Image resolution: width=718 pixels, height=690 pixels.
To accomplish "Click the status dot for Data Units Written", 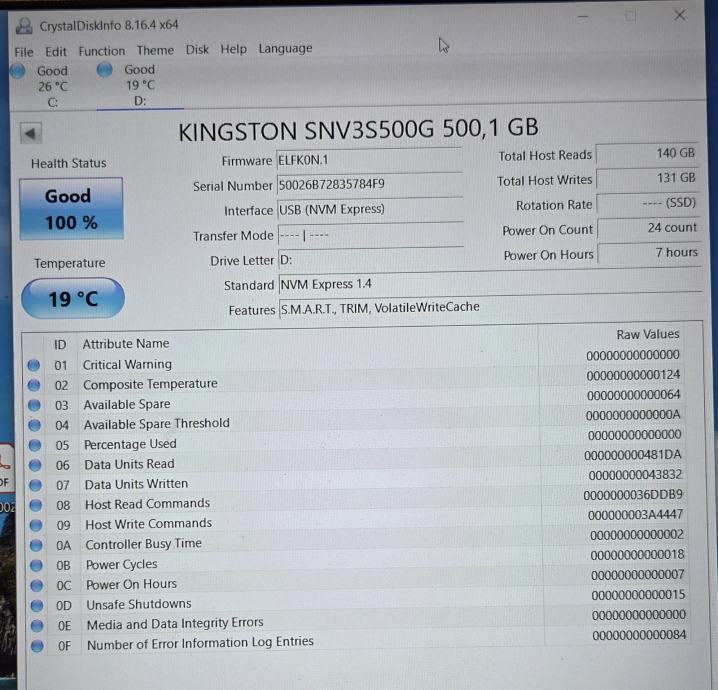I will pyautogui.click(x=35, y=485).
